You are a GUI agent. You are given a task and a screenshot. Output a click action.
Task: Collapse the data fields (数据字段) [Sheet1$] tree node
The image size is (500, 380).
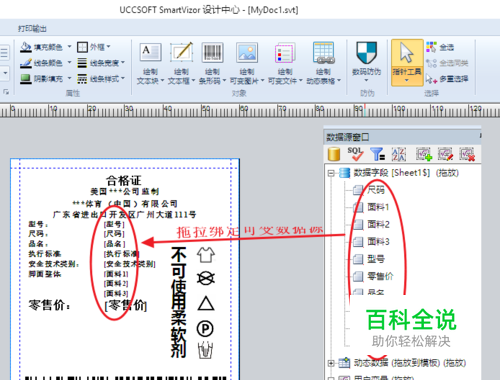click(331, 173)
